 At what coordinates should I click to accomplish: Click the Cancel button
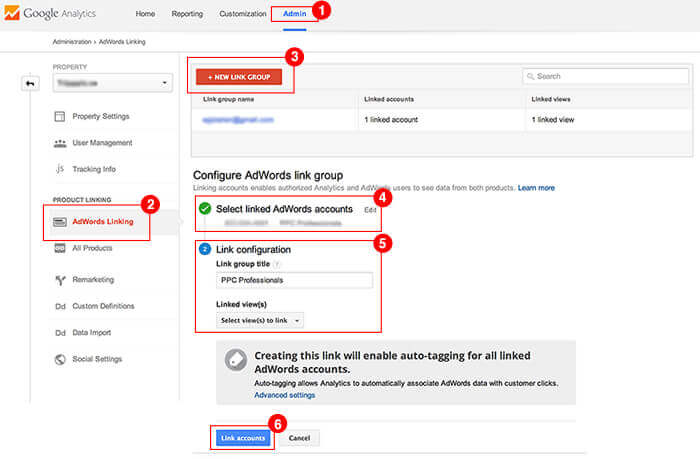point(299,438)
